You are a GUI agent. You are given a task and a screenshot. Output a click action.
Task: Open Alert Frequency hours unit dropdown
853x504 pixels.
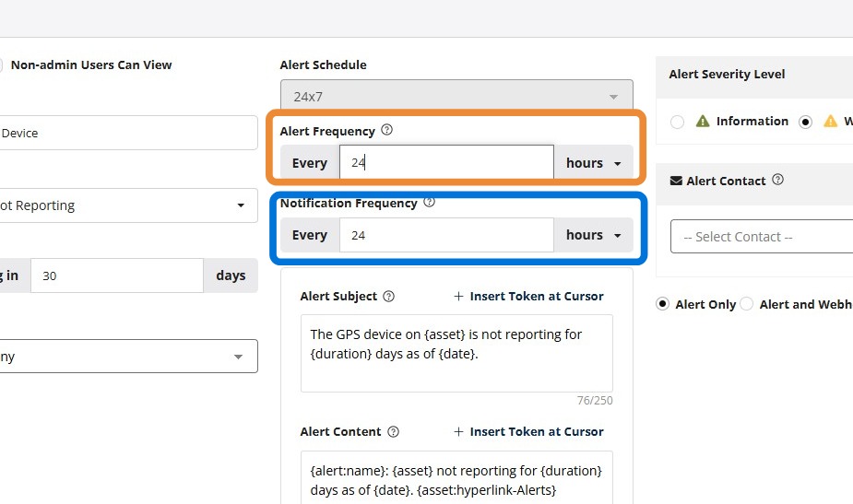click(594, 163)
